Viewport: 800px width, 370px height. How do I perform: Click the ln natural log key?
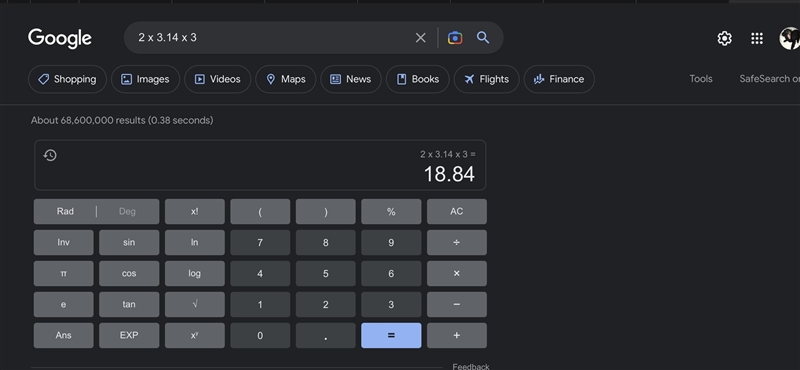[x=194, y=242]
